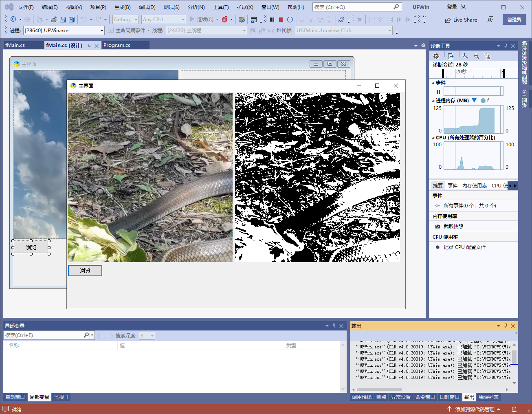Click the administrator badge button

click(x=514, y=20)
